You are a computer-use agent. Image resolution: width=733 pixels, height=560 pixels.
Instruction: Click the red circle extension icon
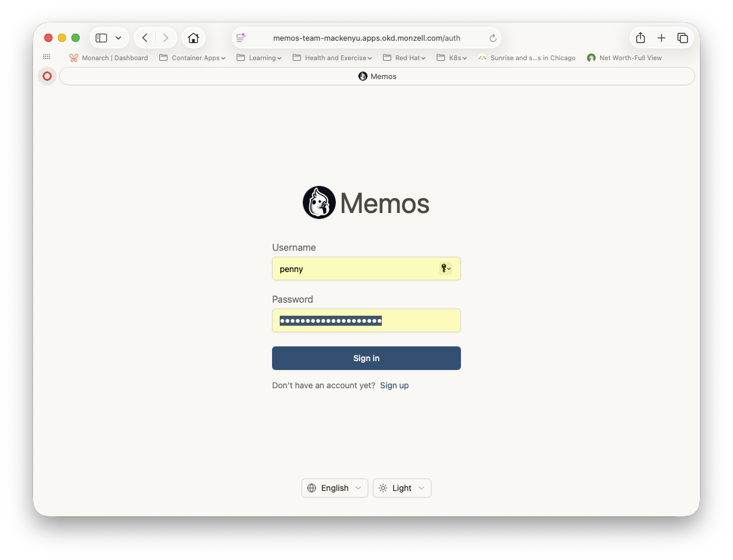[47, 76]
